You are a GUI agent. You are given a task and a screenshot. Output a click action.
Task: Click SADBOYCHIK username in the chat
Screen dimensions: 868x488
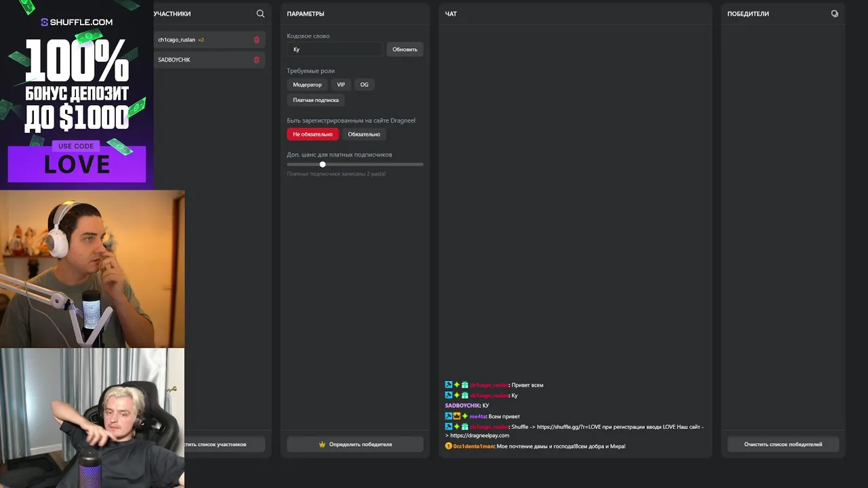pos(462,405)
